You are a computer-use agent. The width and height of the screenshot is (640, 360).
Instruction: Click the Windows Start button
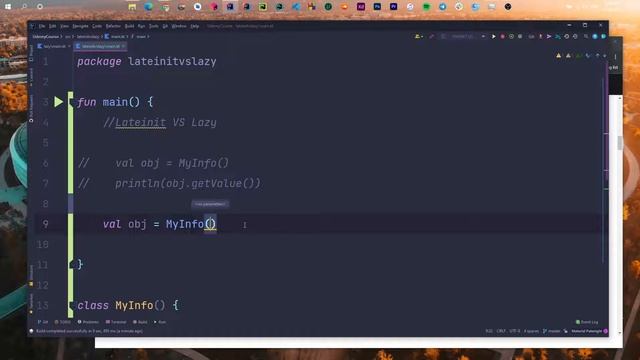(x=8, y=7)
